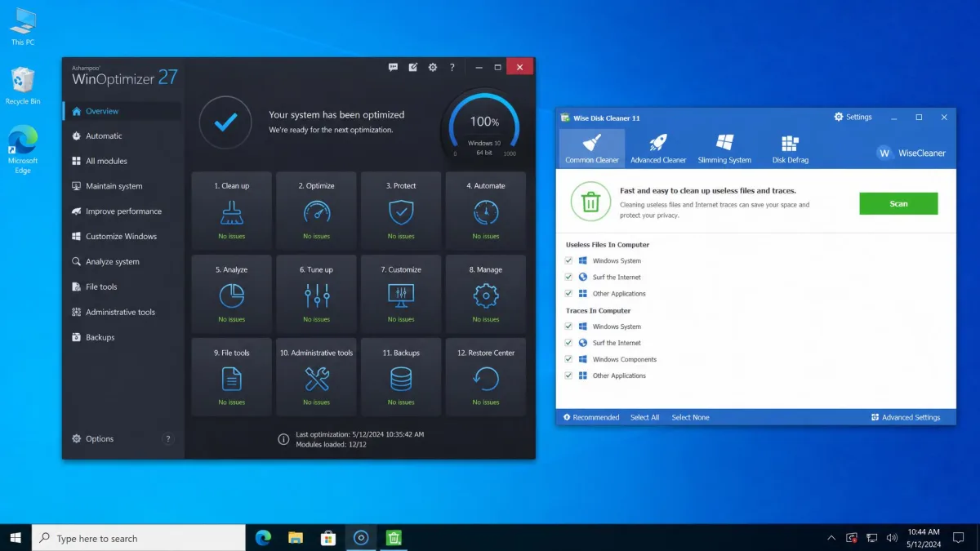
Task: Open the Customize monitor tile
Action: [401, 294]
